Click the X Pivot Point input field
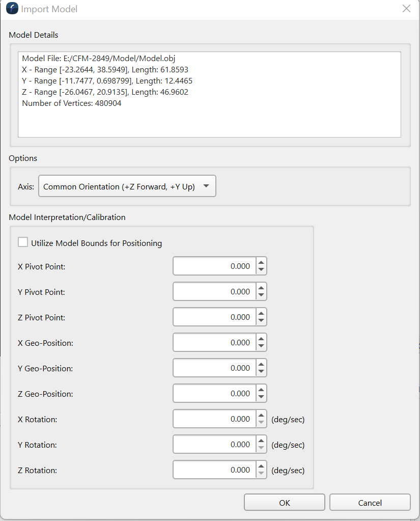 click(x=214, y=266)
